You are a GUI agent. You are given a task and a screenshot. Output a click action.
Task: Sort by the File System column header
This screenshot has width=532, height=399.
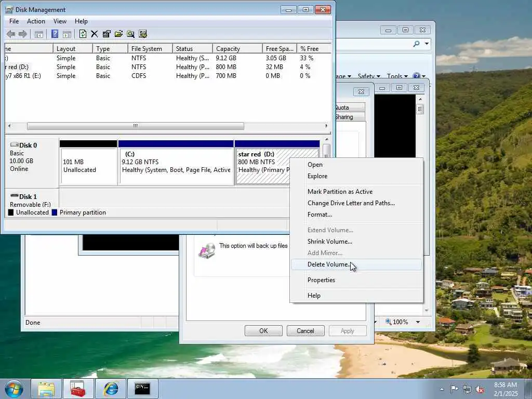[150, 48]
